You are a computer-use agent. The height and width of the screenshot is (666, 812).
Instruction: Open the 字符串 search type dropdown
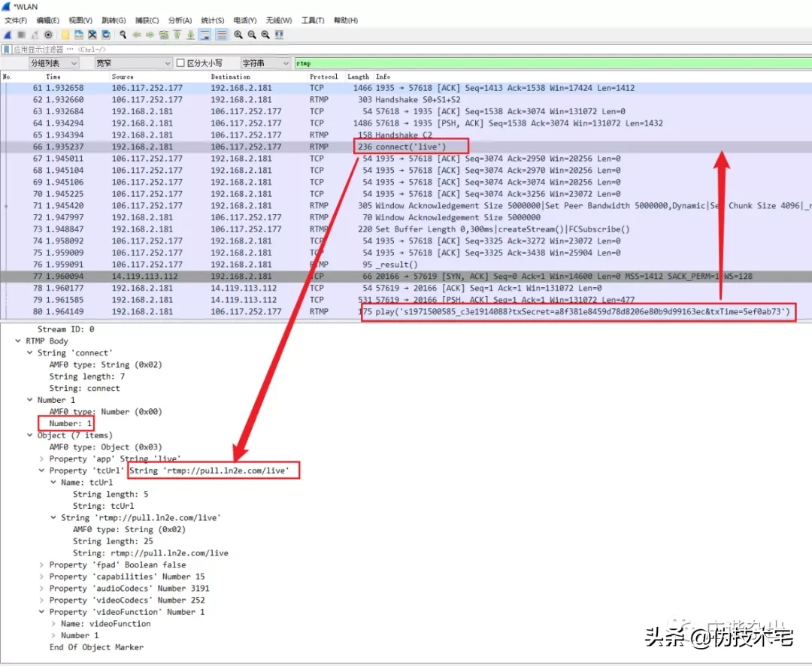tap(265, 62)
